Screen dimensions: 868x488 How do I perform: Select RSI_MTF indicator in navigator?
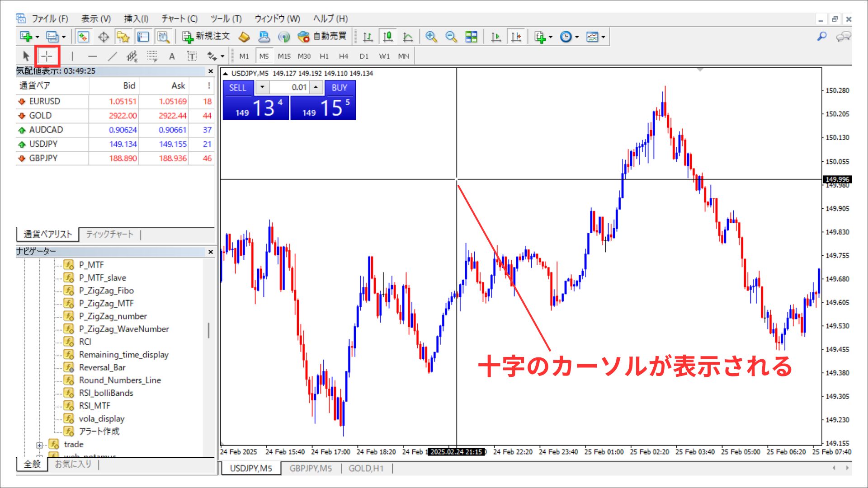click(94, 406)
